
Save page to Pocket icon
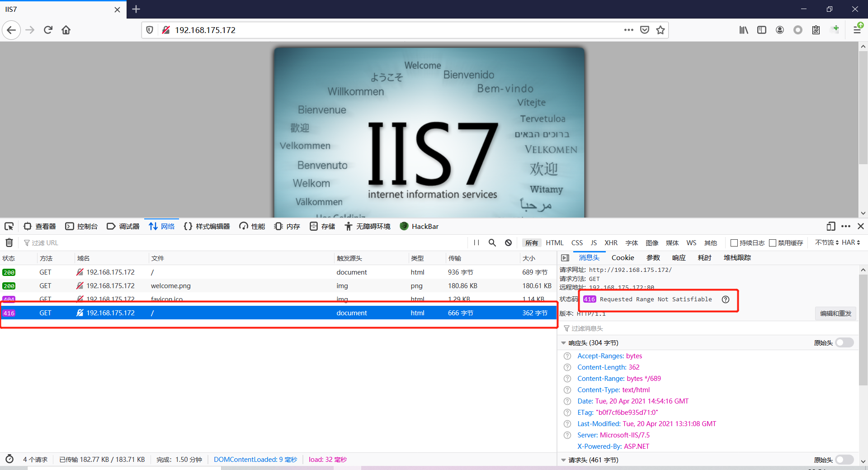tap(645, 30)
